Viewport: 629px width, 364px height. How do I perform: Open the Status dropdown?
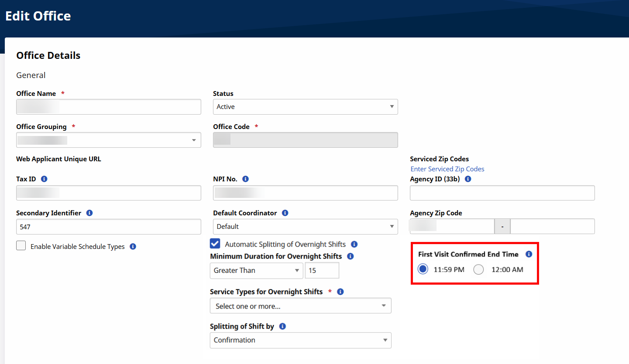coord(305,107)
